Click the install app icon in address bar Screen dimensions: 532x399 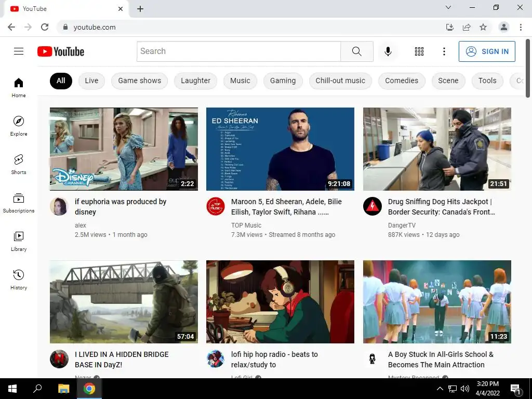449,27
